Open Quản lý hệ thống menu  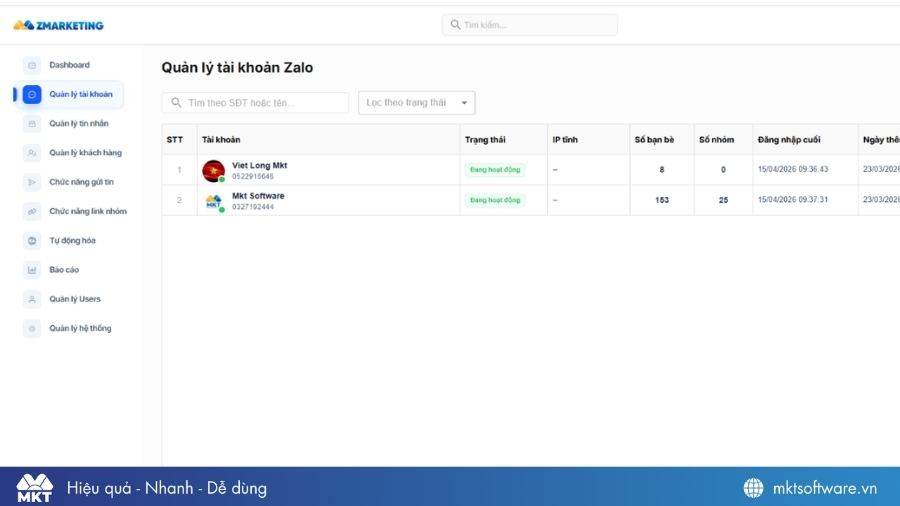pos(80,328)
